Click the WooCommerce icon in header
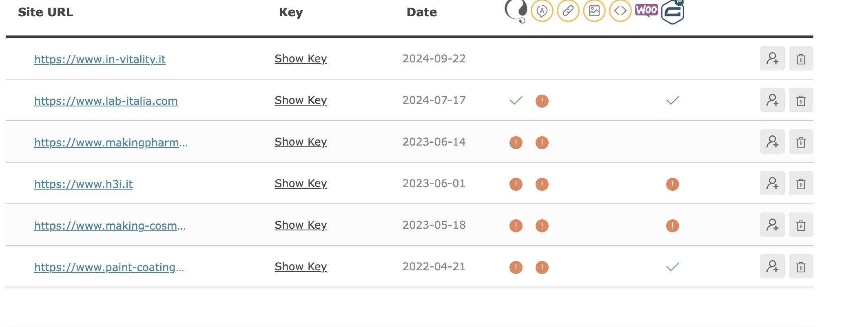This screenshot has width=868, height=327. pos(647,10)
